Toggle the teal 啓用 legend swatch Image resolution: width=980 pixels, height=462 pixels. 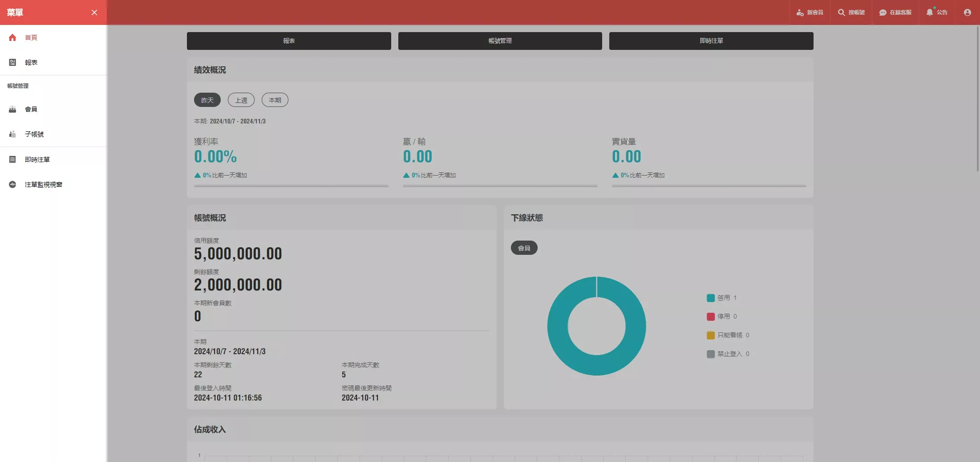pos(711,298)
